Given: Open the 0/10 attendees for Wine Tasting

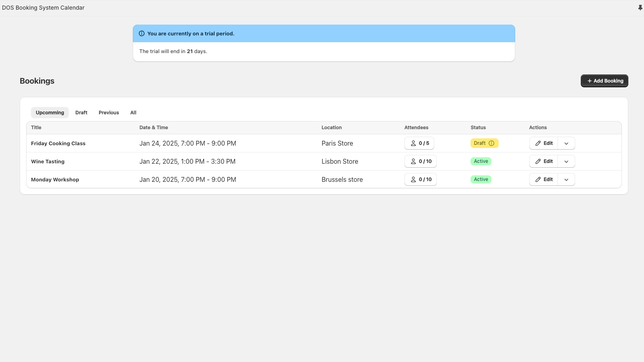Looking at the screenshot, I should click(421, 161).
